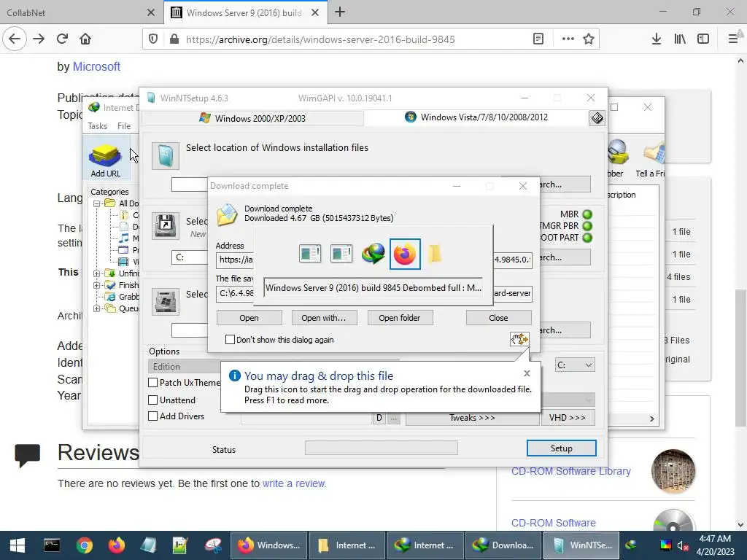
Task: Open Firefox page actions three-dot menu
Action: (568, 39)
